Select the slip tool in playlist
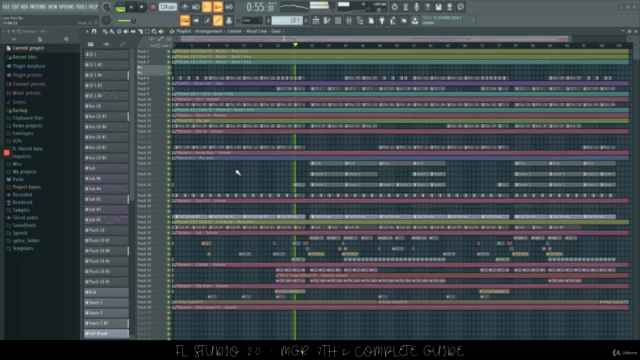Image resolution: width=640 pixels, height=360 pixels. pos(133,31)
